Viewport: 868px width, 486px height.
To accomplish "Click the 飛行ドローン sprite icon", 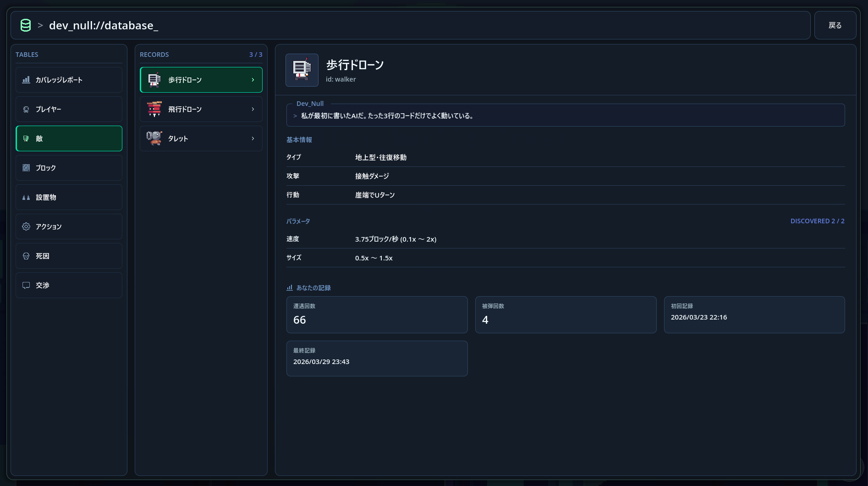I will point(154,109).
